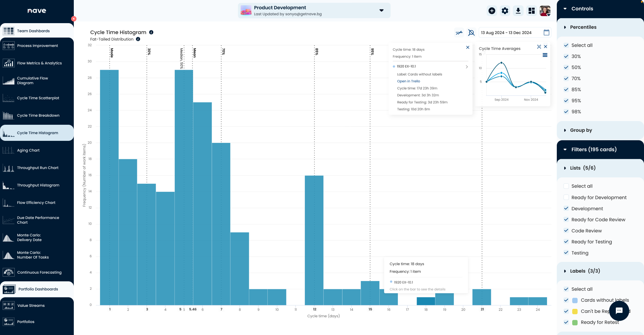Open the Value Streams section
The height and width of the screenshot is (335, 644).
coord(31,305)
